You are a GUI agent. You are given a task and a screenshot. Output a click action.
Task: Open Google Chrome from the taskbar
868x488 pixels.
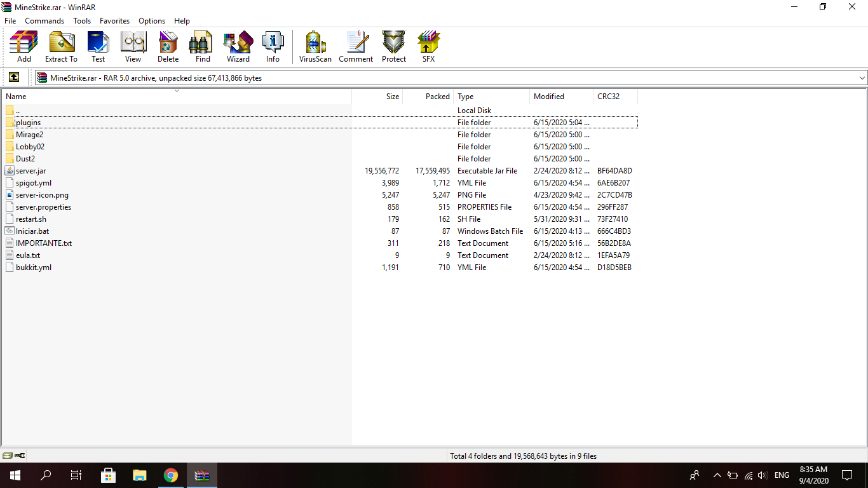(x=170, y=475)
